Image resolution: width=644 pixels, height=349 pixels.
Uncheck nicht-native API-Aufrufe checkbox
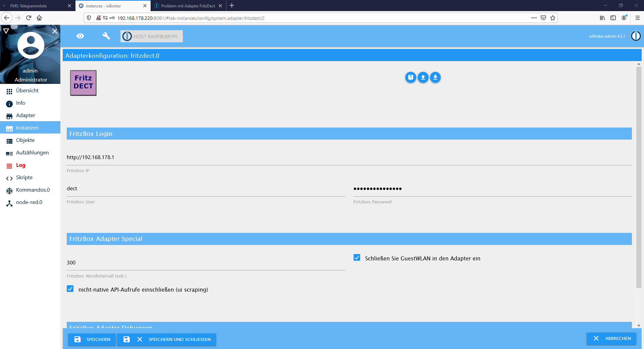click(x=70, y=289)
